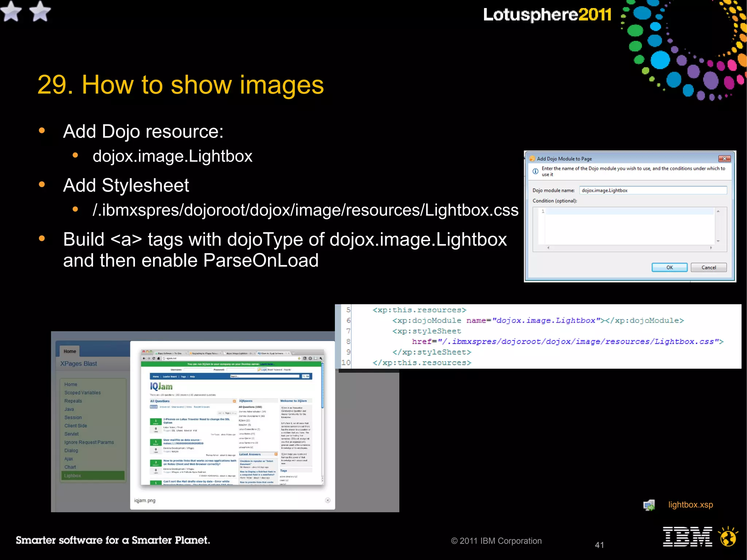
Task: Open Home in the XPages Blast sidebar
Action: click(71, 385)
